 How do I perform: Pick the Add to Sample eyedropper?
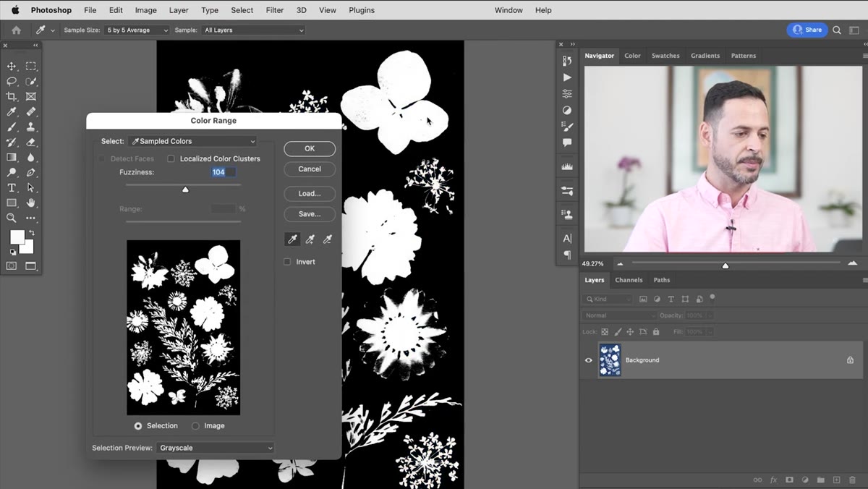tap(310, 239)
